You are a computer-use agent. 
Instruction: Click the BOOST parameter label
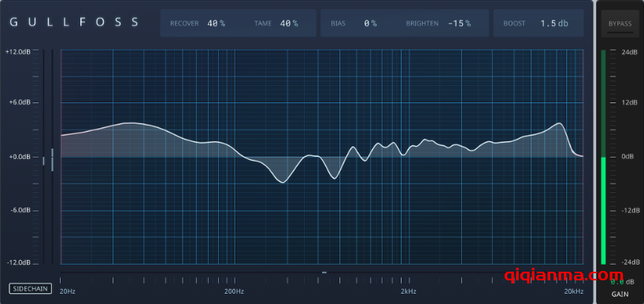point(514,24)
